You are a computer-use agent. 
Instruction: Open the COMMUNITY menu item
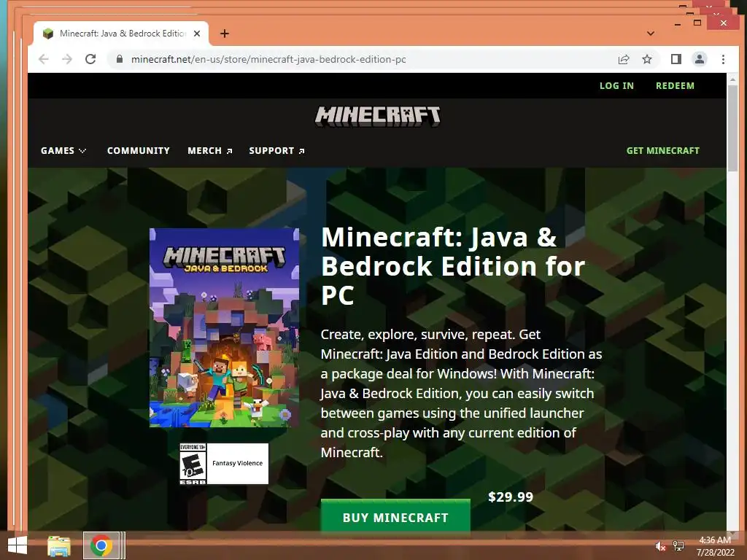click(138, 150)
